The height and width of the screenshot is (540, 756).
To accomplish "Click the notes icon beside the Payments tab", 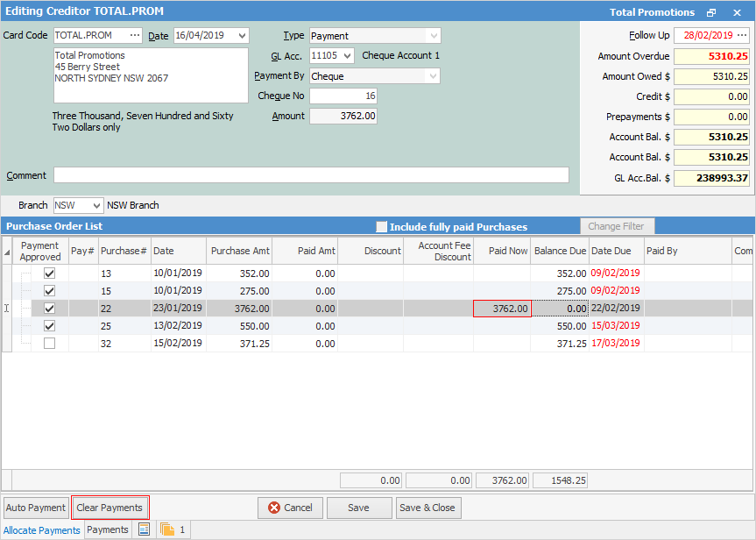I will 144,529.
